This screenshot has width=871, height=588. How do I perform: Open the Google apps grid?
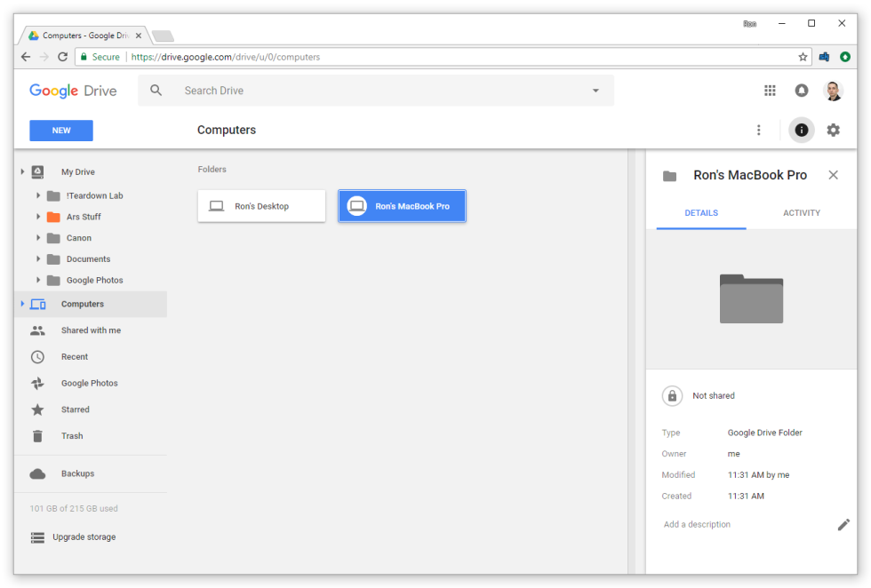pyautogui.click(x=770, y=90)
